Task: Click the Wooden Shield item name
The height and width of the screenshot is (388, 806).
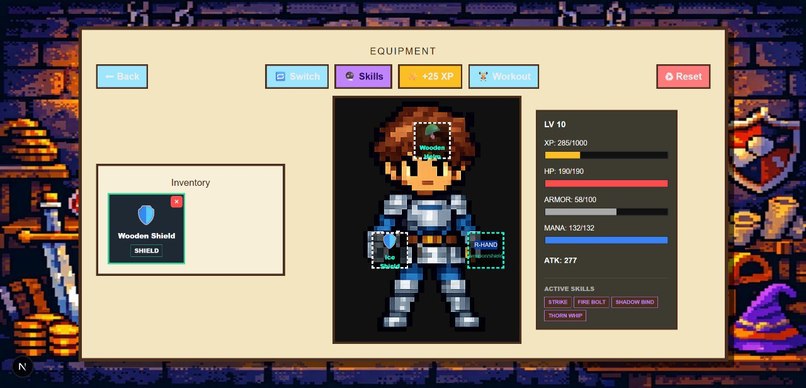Action: [146, 236]
